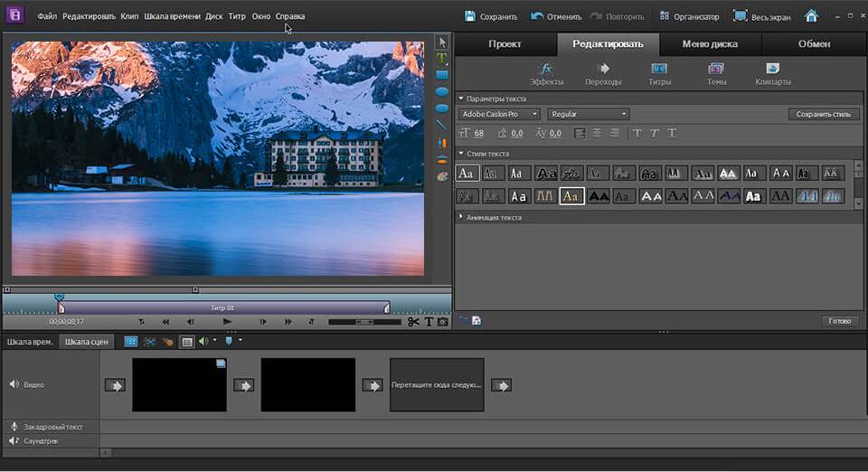
Task: Go to the previous edit point
Action: [142, 322]
